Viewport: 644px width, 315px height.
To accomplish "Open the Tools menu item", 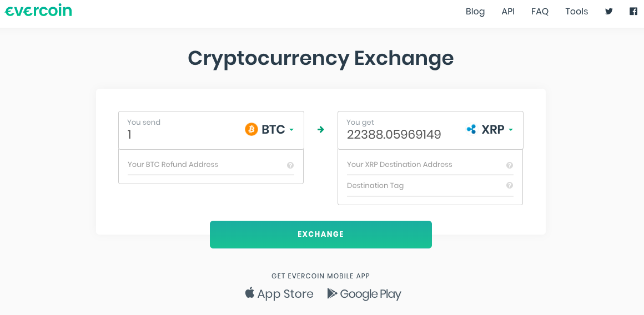I will pyautogui.click(x=576, y=11).
